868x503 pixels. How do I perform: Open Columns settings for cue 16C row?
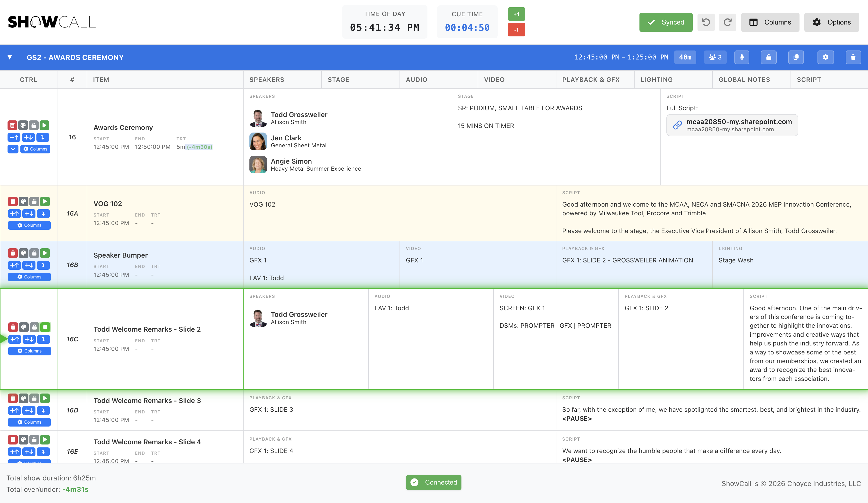(30, 351)
